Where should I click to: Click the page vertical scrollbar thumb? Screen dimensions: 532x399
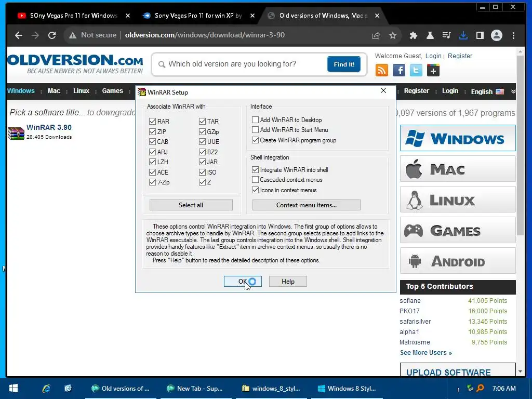click(520, 146)
